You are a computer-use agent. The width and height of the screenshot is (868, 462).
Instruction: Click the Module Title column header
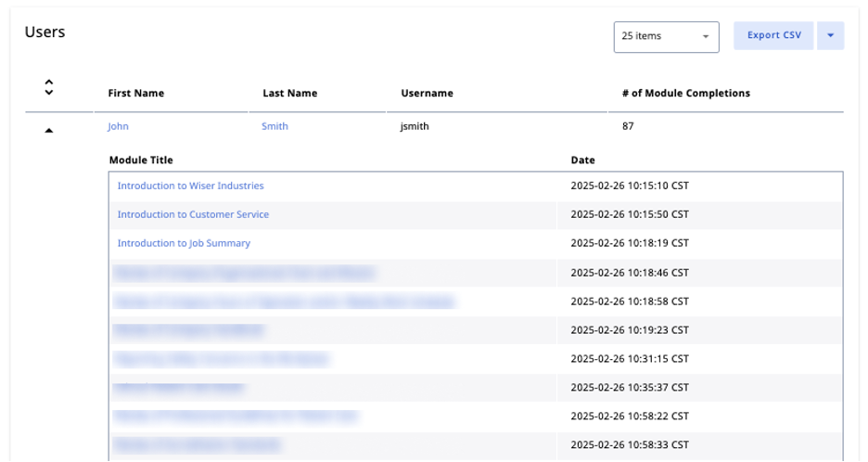141,160
